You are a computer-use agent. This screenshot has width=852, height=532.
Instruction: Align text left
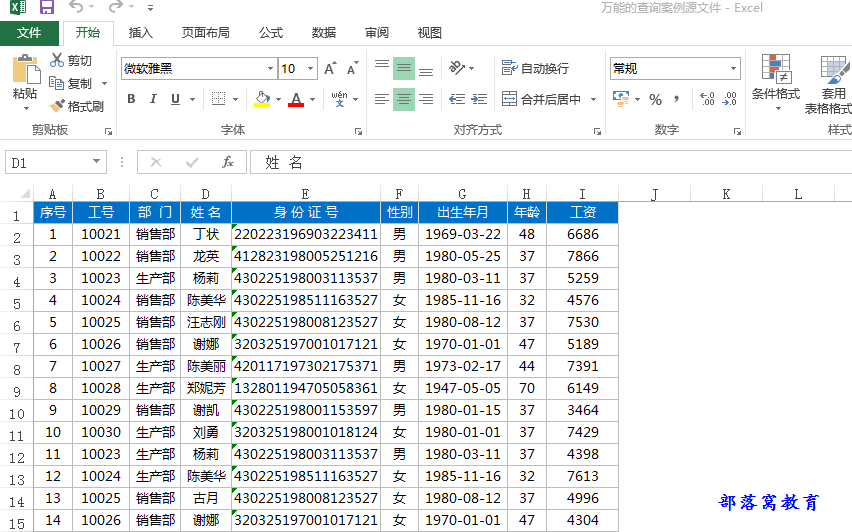pyautogui.click(x=382, y=99)
